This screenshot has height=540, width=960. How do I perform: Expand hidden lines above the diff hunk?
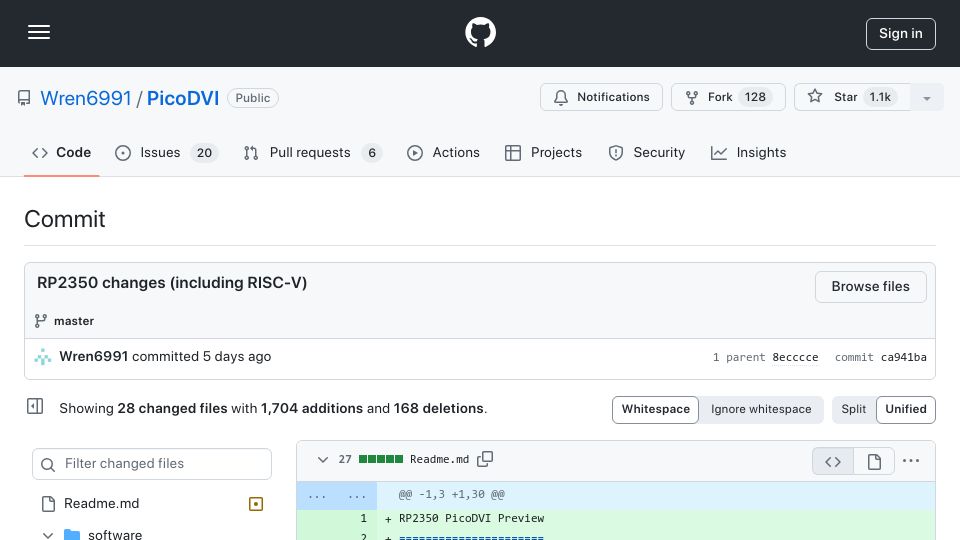[x=337, y=495]
